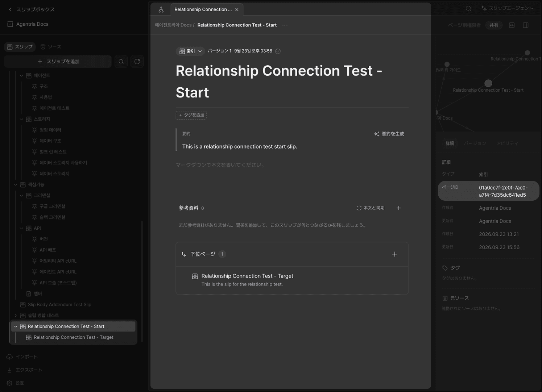Click the refresh icon in the slip sidebar

[x=137, y=62]
